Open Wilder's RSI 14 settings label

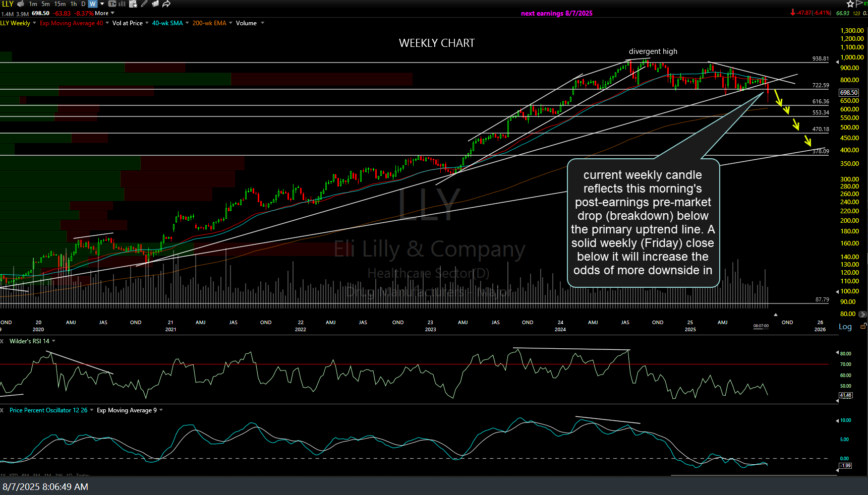30,341
